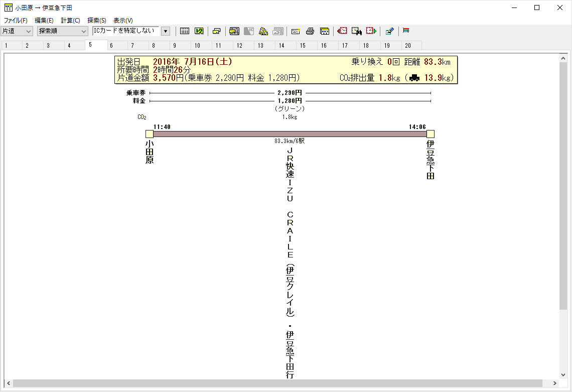The height and width of the screenshot is (392, 572).
Task: Click the yellow discount tickets icon
Action: coord(263,31)
